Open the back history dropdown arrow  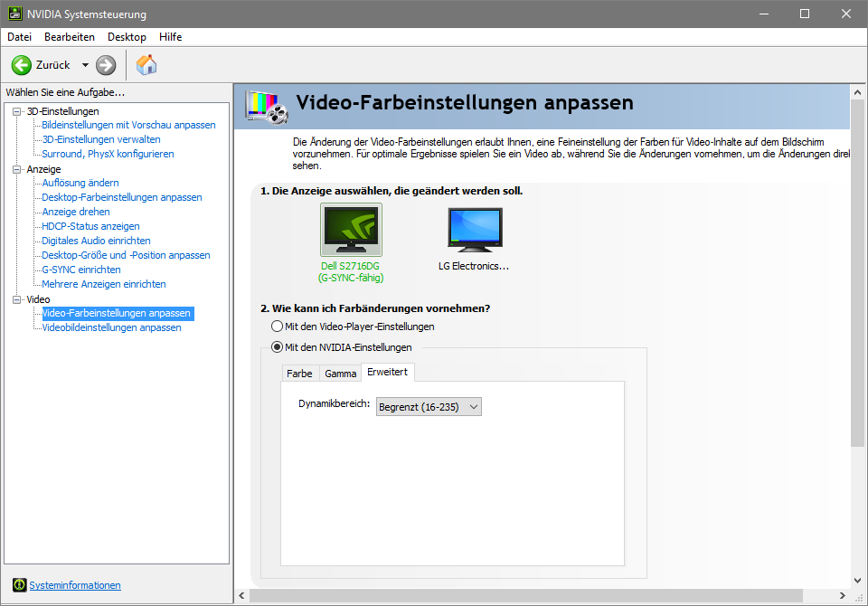point(85,65)
